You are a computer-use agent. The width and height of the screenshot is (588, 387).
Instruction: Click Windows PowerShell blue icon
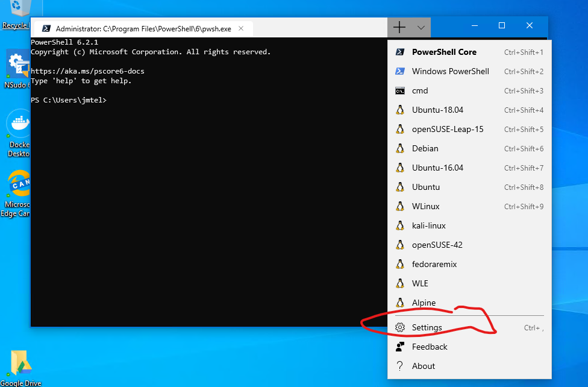400,71
